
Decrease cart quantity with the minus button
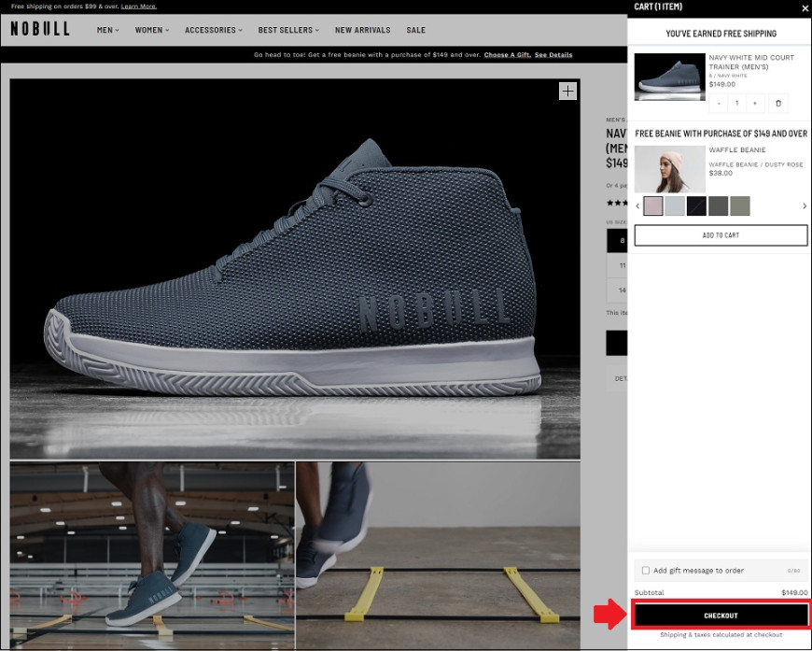point(719,103)
